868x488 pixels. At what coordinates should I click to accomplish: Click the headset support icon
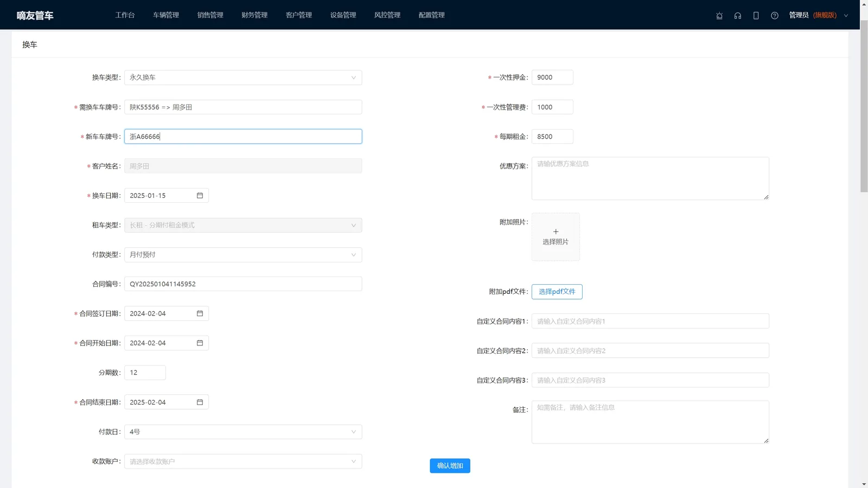click(x=738, y=16)
